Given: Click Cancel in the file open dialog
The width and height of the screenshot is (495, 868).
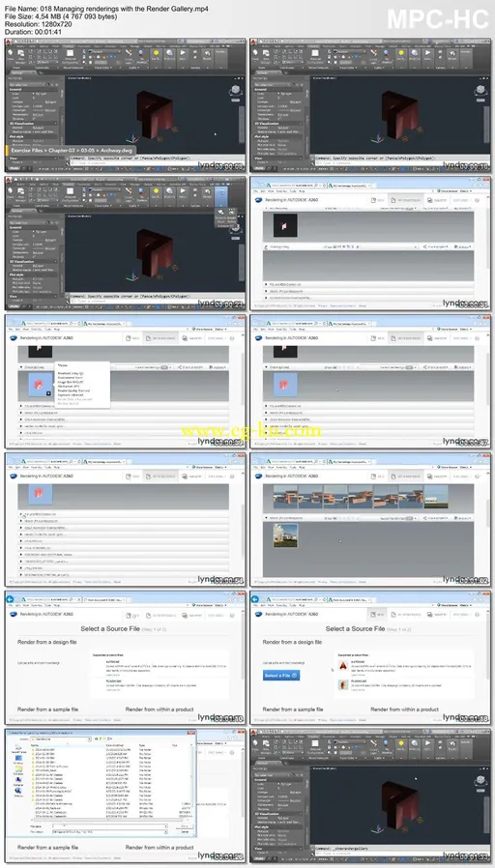Looking at the screenshot, I should (x=185, y=832).
